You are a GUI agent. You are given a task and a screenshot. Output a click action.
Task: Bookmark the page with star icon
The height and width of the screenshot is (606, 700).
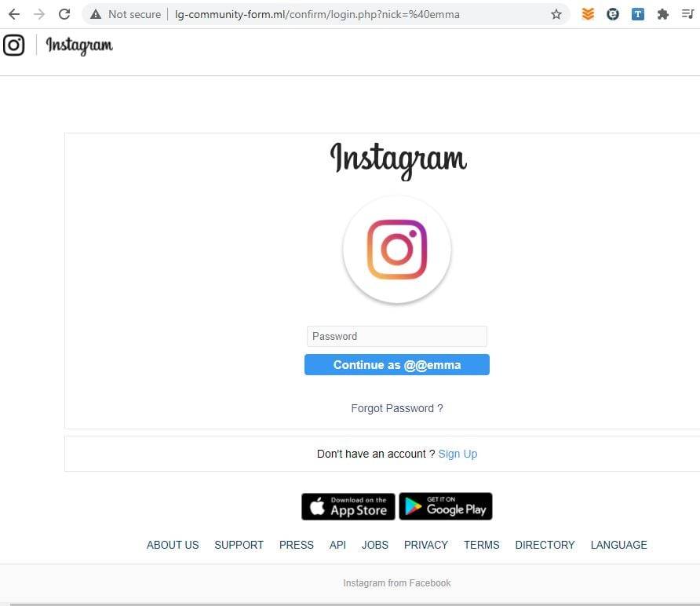[556, 14]
